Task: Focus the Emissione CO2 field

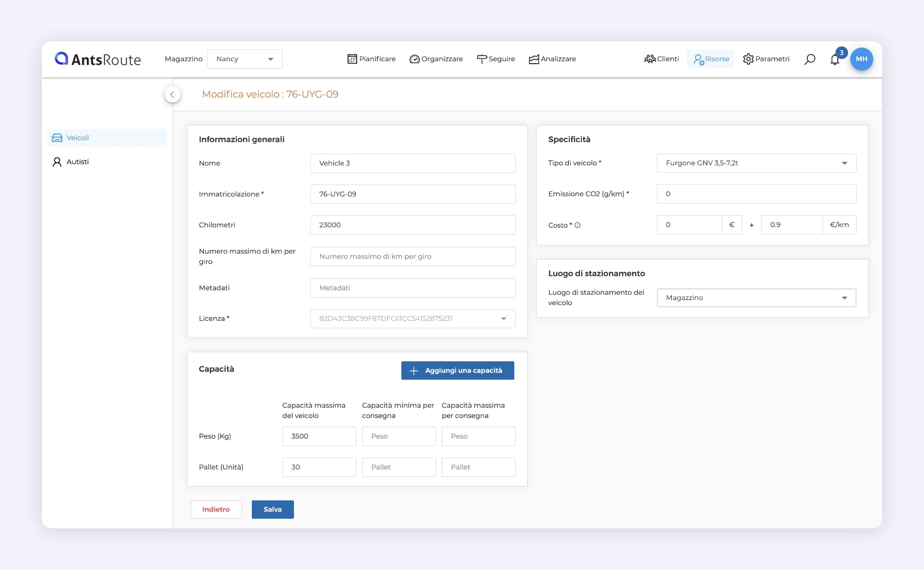Action: 756,194
